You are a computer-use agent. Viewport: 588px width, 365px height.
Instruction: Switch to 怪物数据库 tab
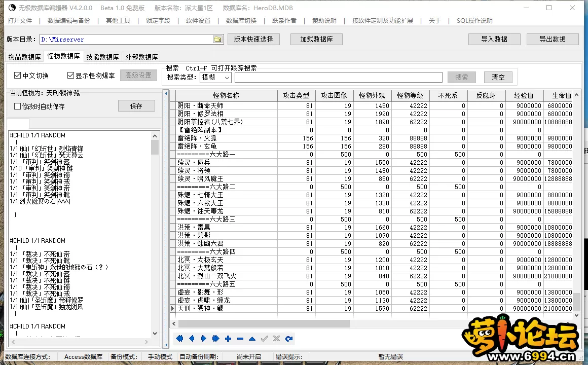[64, 56]
